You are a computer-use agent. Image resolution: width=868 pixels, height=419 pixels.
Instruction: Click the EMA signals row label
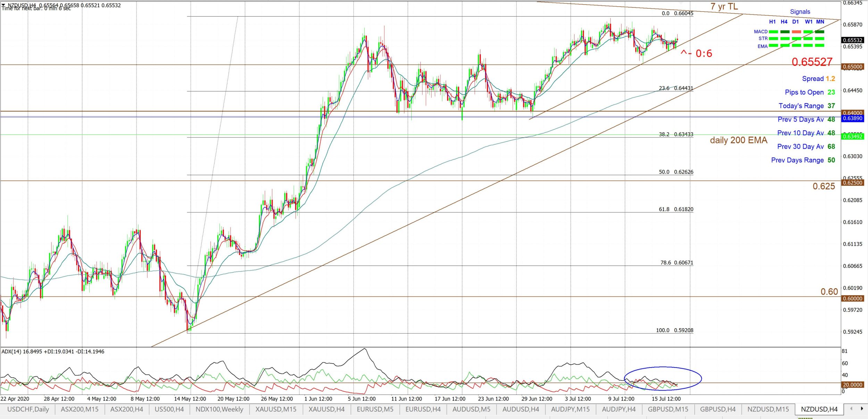click(x=762, y=46)
